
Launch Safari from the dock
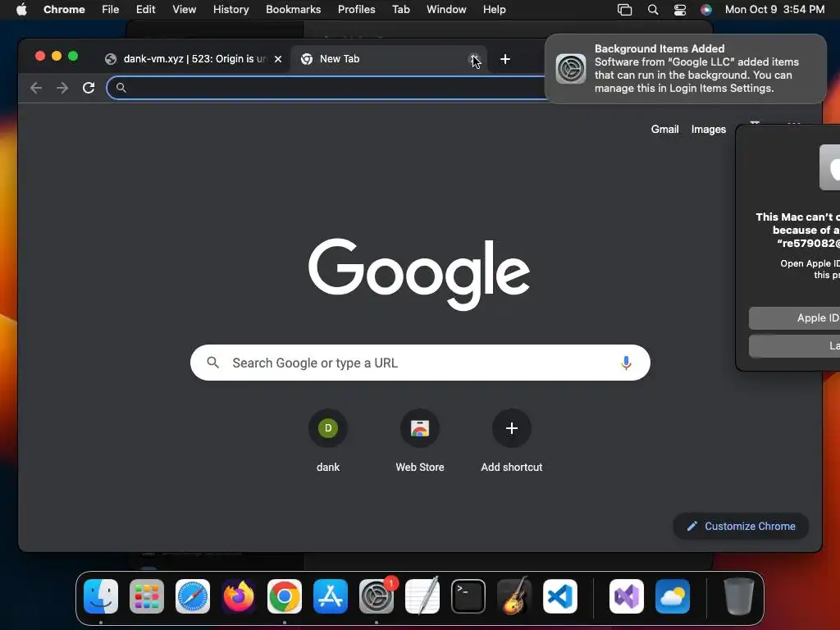coord(193,596)
